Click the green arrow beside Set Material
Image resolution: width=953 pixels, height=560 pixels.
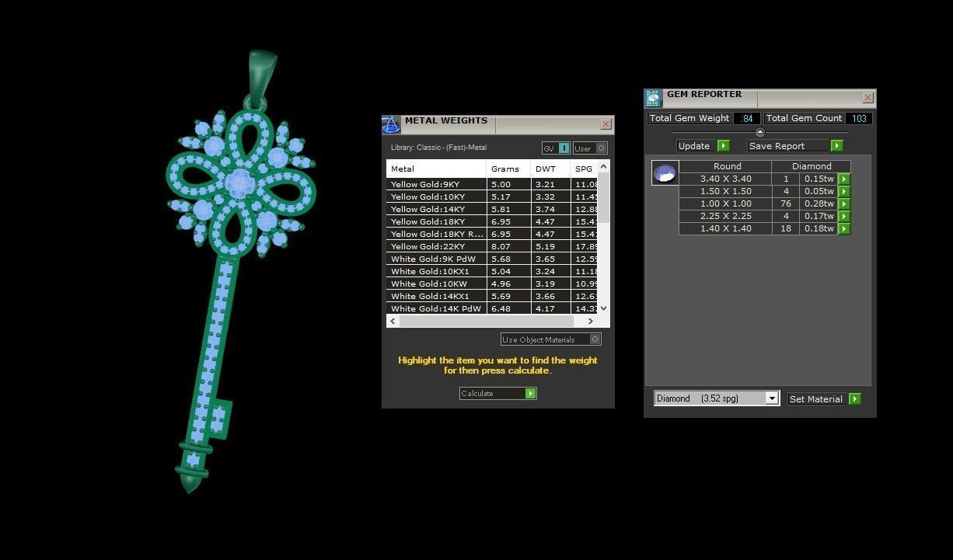tap(855, 399)
